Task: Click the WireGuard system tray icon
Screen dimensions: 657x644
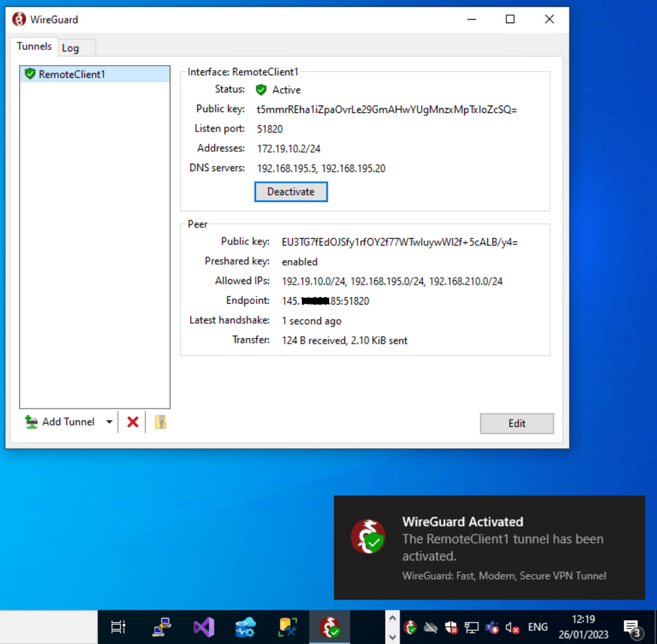Action: click(x=411, y=628)
